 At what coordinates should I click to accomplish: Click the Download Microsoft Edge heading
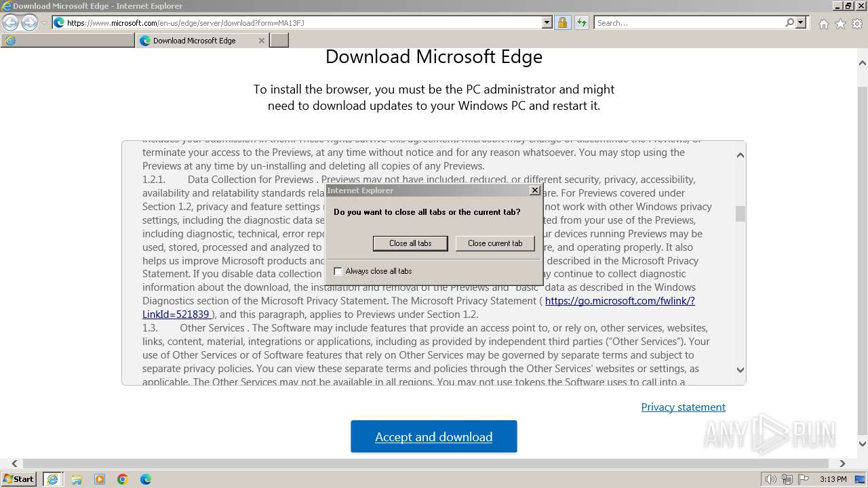coord(434,56)
